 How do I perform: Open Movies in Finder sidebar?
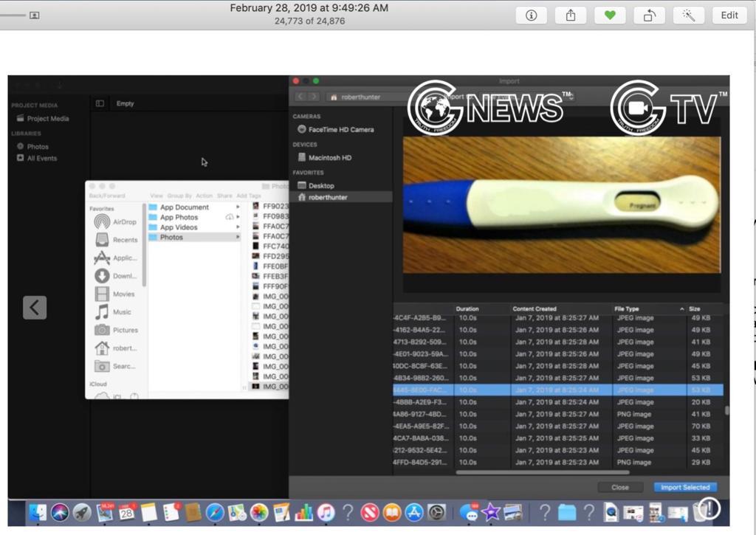(114, 294)
